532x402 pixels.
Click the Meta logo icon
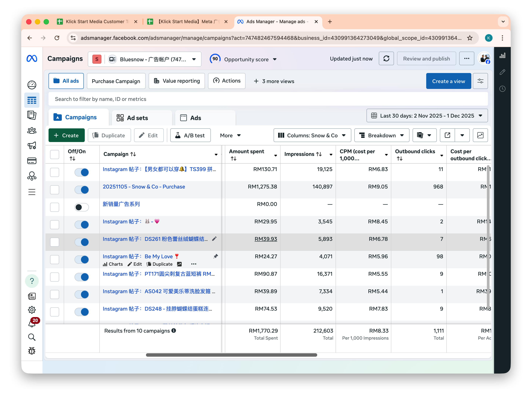pyautogui.click(x=32, y=58)
